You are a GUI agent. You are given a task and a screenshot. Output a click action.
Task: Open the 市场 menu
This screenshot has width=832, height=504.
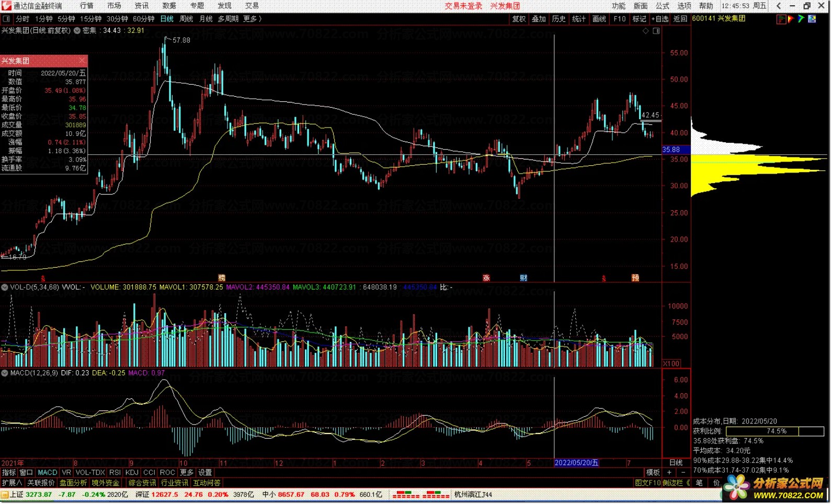(114, 6)
